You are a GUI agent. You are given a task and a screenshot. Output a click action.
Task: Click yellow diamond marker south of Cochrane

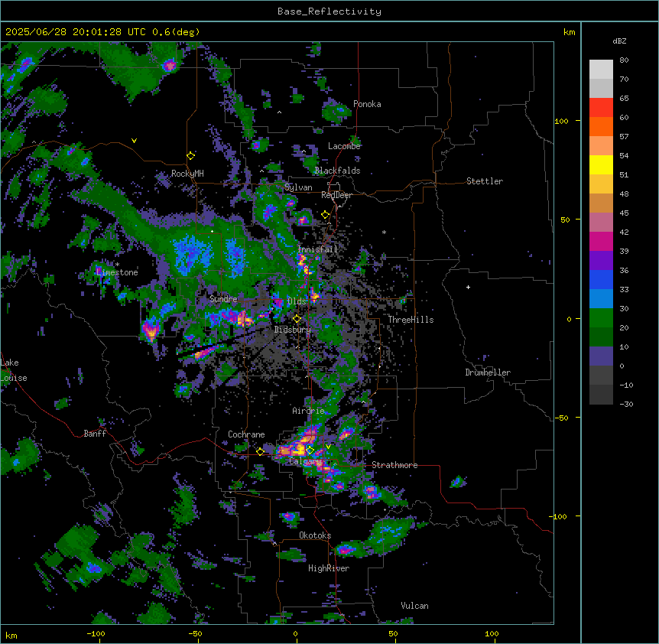click(260, 452)
